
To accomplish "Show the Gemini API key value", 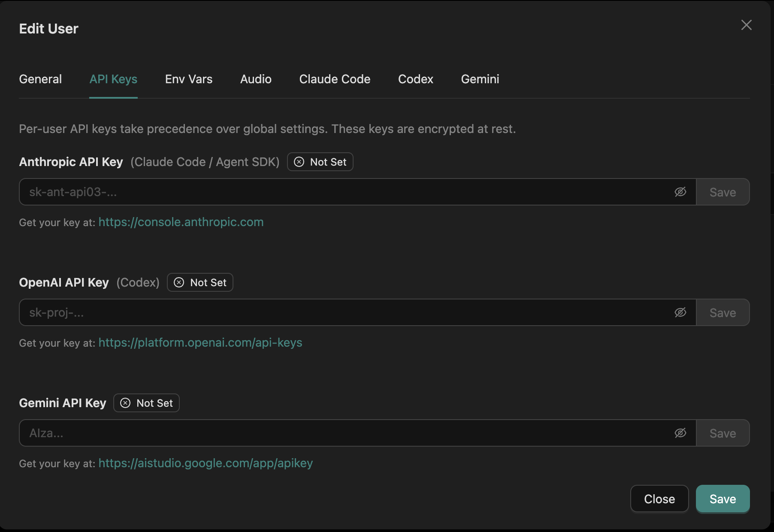I will pyautogui.click(x=681, y=433).
